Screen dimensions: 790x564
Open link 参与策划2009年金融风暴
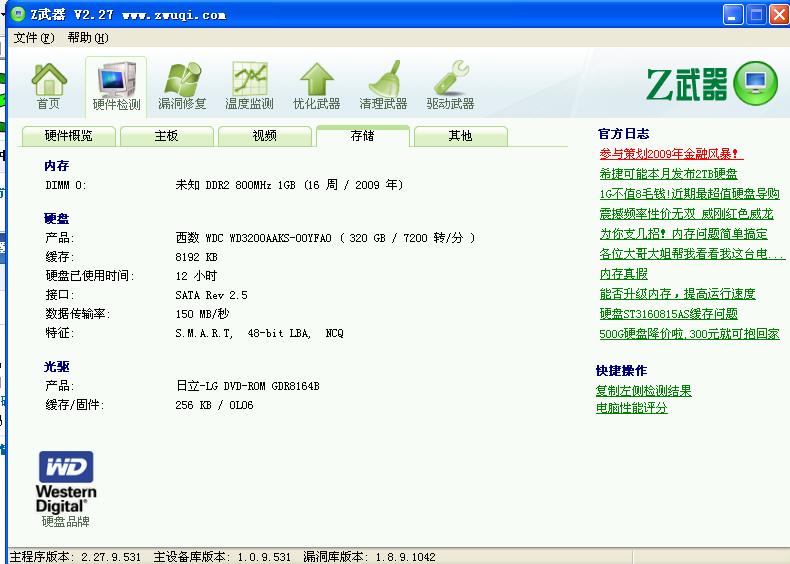(x=671, y=154)
